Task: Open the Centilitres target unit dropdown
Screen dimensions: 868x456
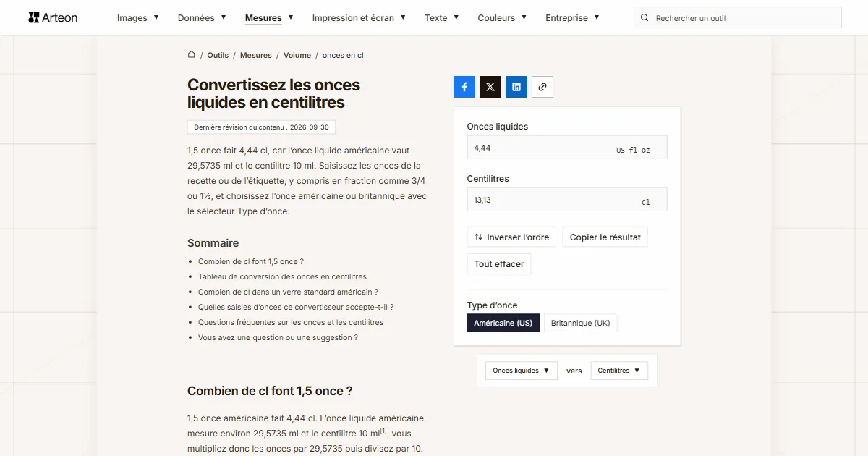Action: (619, 371)
